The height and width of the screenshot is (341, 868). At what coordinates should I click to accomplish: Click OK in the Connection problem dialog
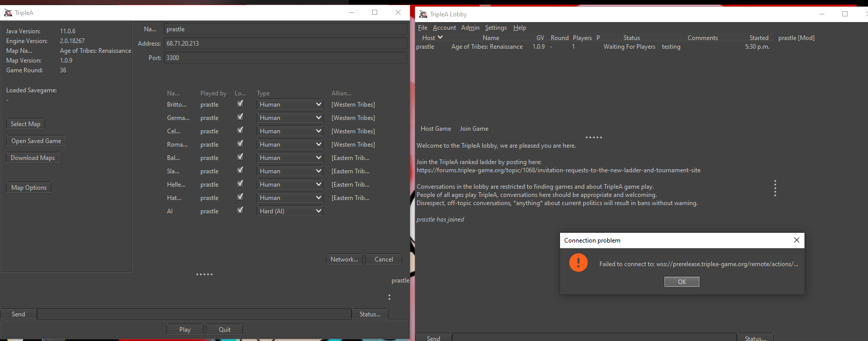pyautogui.click(x=682, y=282)
